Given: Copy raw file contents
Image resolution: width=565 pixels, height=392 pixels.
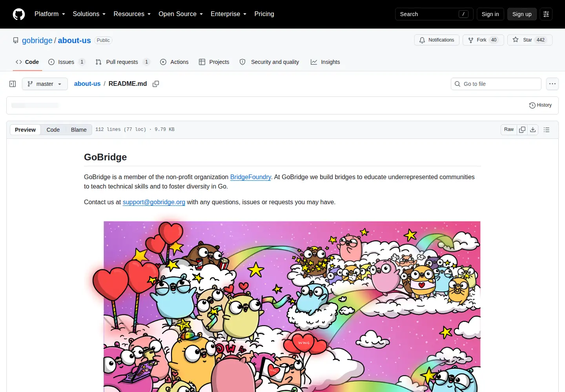Looking at the screenshot, I should coord(522,130).
